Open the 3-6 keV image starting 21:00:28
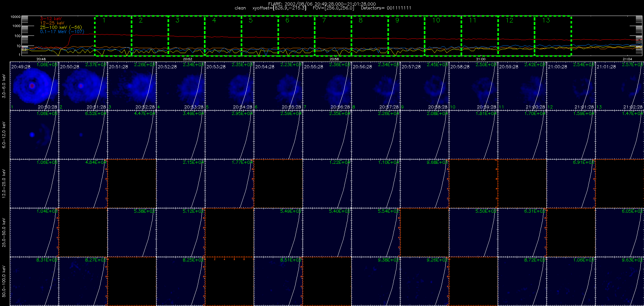The width and height of the screenshot is (644, 306). click(571, 86)
